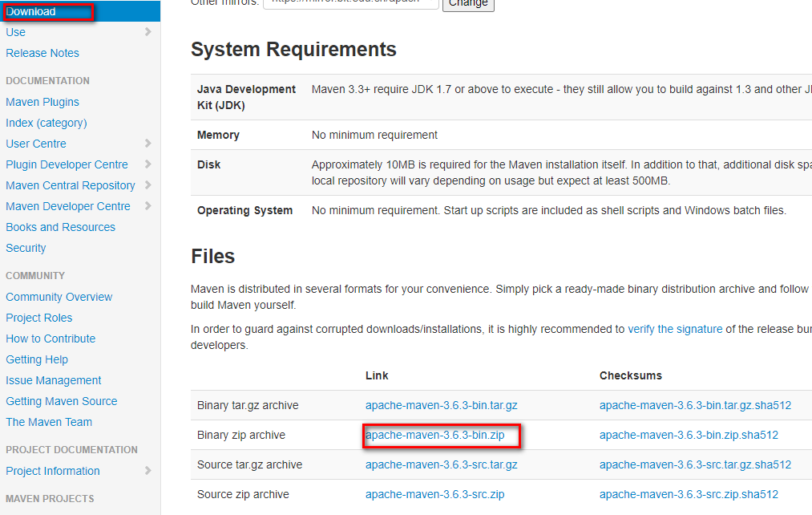Open Getting Help link
The width and height of the screenshot is (812, 515).
(x=37, y=359)
